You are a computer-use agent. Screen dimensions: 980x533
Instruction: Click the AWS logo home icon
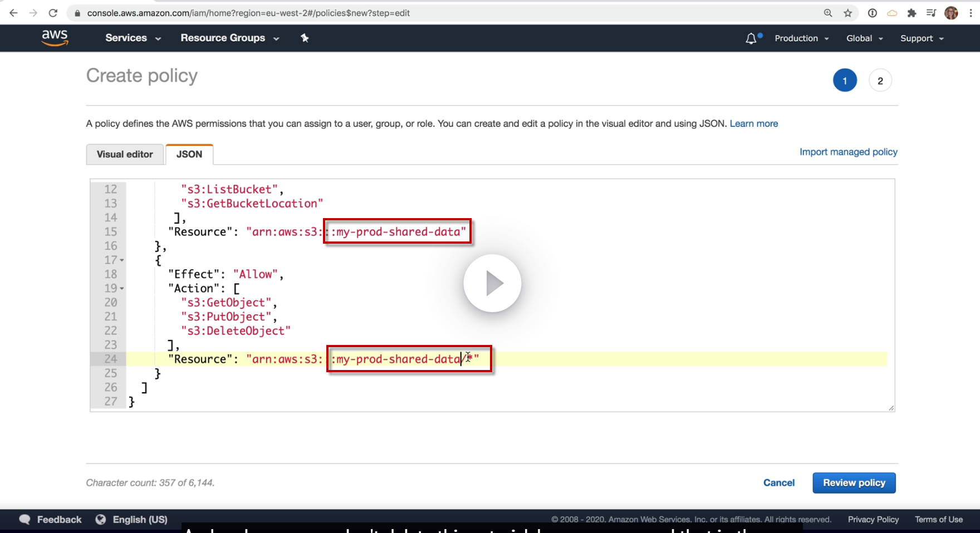[x=55, y=38]
